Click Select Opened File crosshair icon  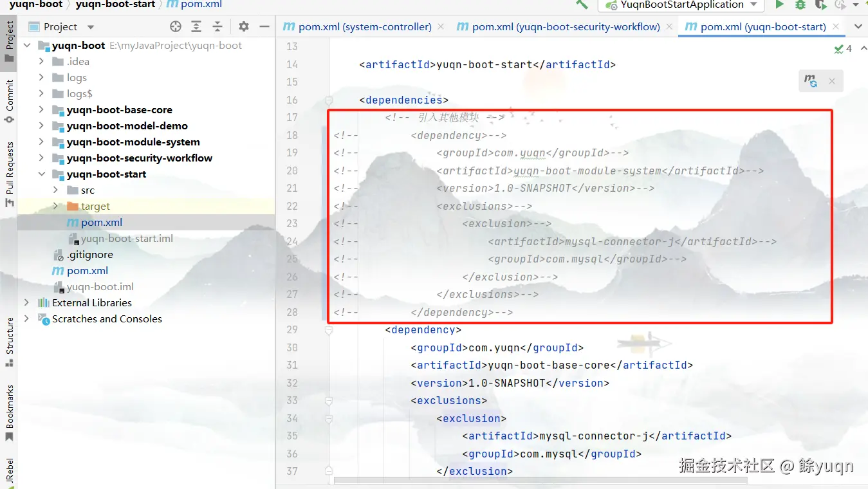pyautogui.click(x=176, y=26)
